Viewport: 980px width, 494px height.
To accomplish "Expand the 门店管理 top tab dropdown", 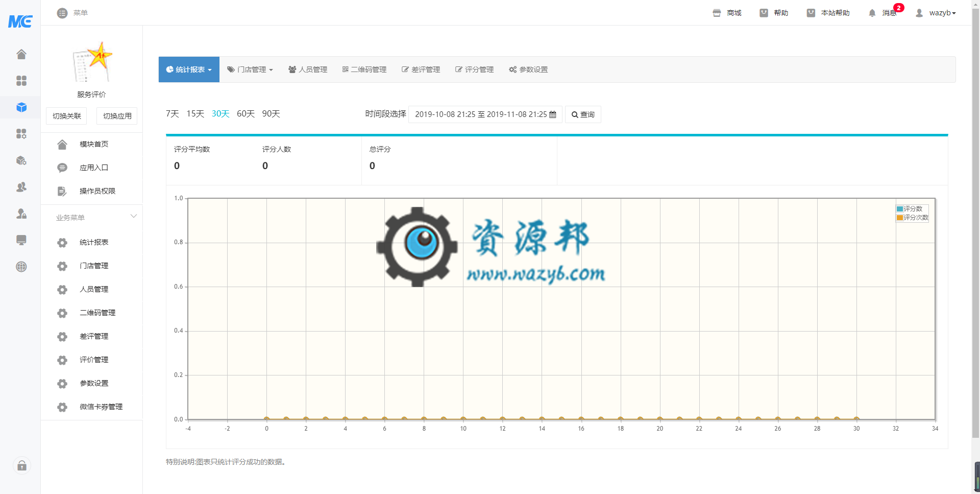I will (x=250, y=69).
